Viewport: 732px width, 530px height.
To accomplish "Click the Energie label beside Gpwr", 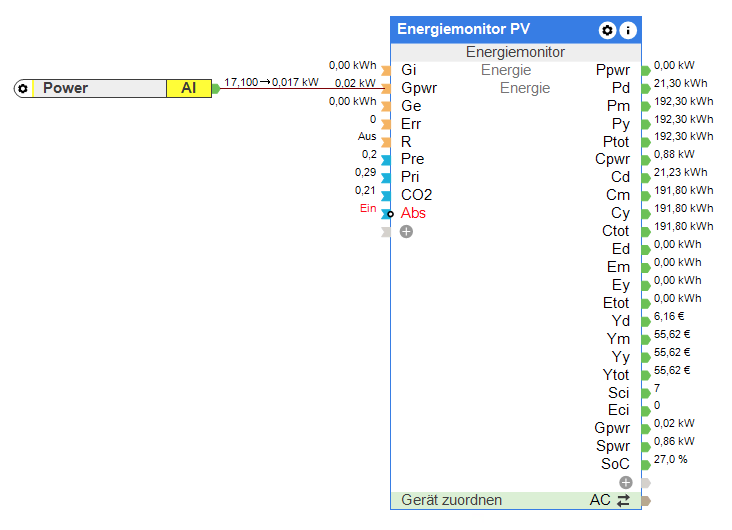I will pyautogui.click(x=525, y=88).
